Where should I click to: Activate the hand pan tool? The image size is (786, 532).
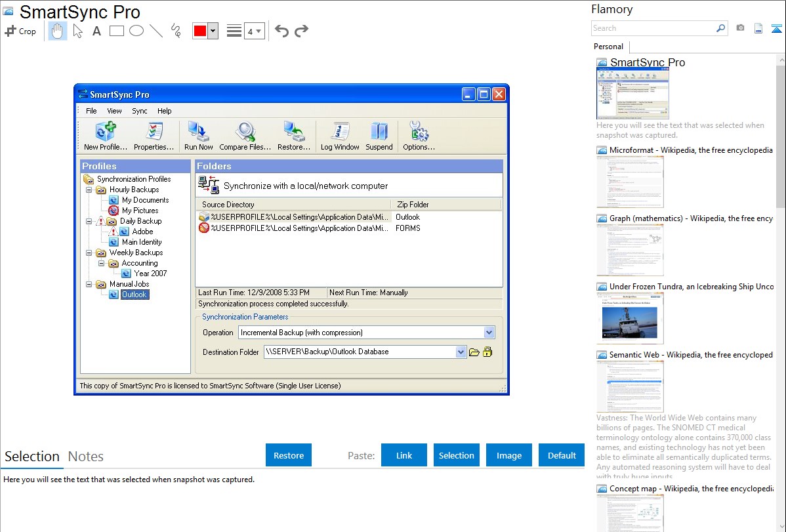point(57,31)
